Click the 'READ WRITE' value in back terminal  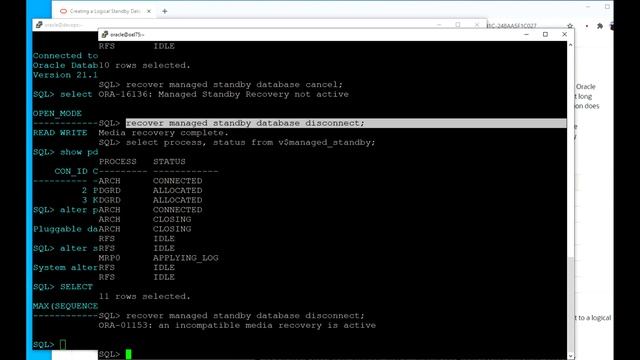click(60, 133)
